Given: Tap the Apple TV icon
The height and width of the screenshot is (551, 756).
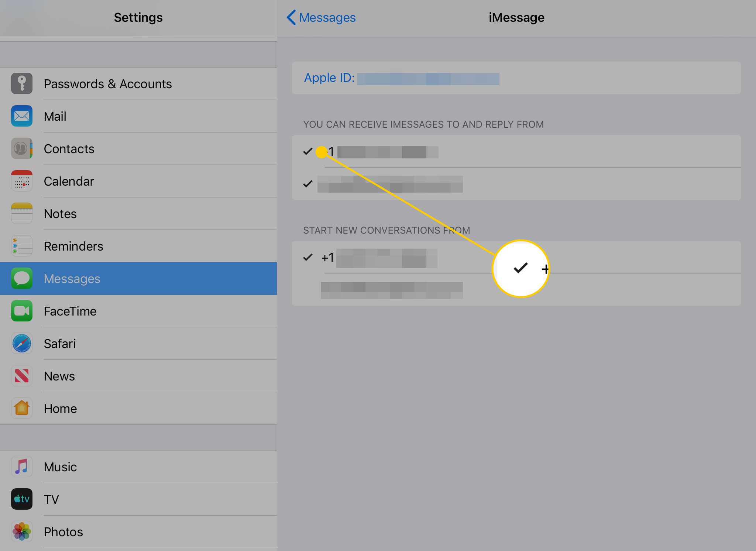Looking at the screenshot, I should click(22, 499).
